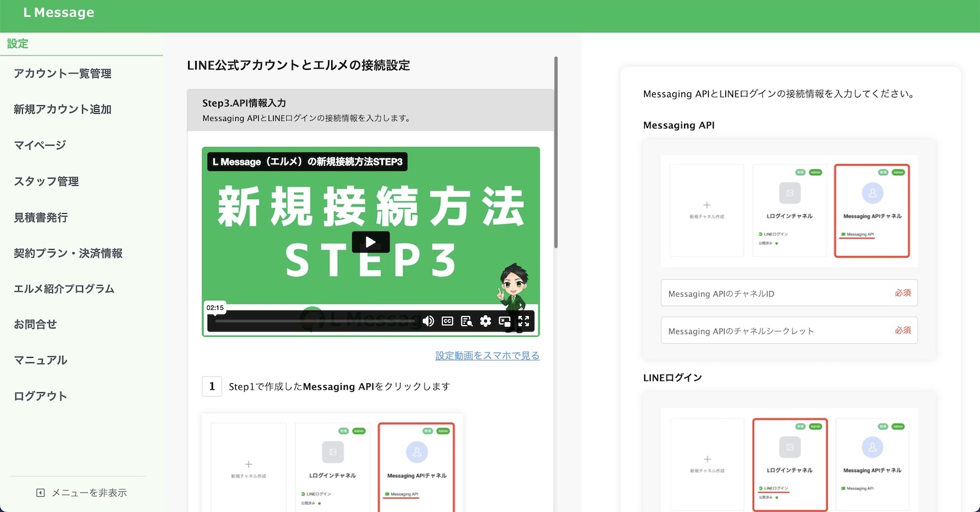Click the 設定 section heading
The image size is (980, 512).
18,44
